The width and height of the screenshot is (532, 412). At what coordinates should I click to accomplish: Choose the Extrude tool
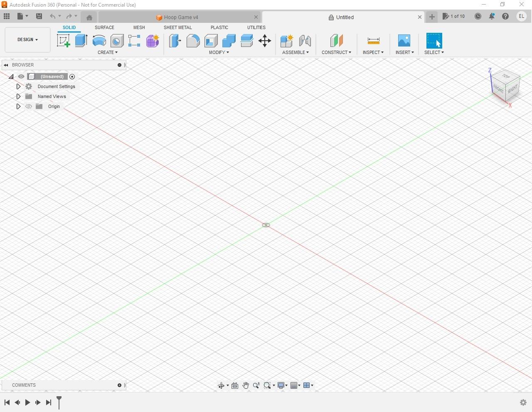(x=81, y=41)
